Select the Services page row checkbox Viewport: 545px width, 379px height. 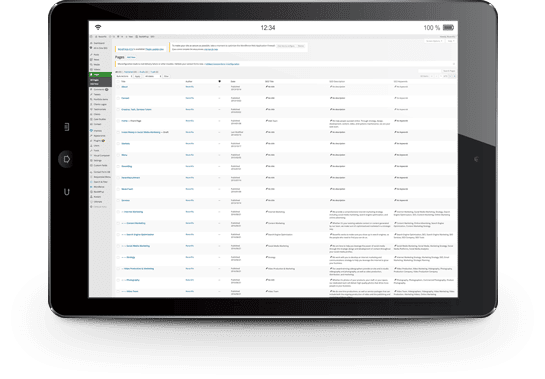(x=118, y=201)
